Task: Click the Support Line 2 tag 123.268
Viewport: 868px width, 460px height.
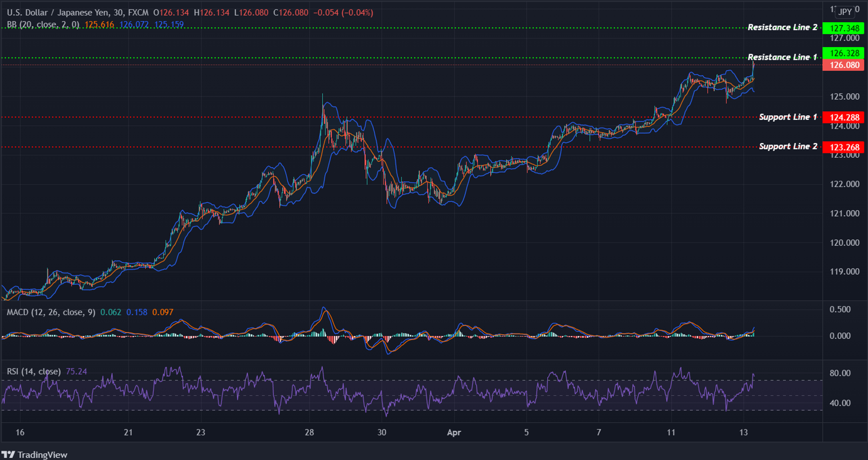Action: point(843,146)
